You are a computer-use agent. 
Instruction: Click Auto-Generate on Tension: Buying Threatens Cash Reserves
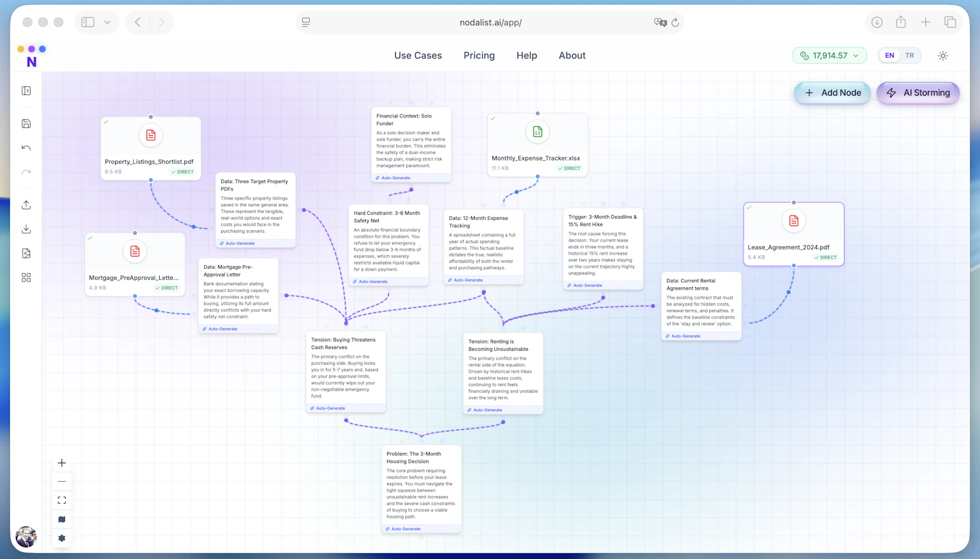328,408
